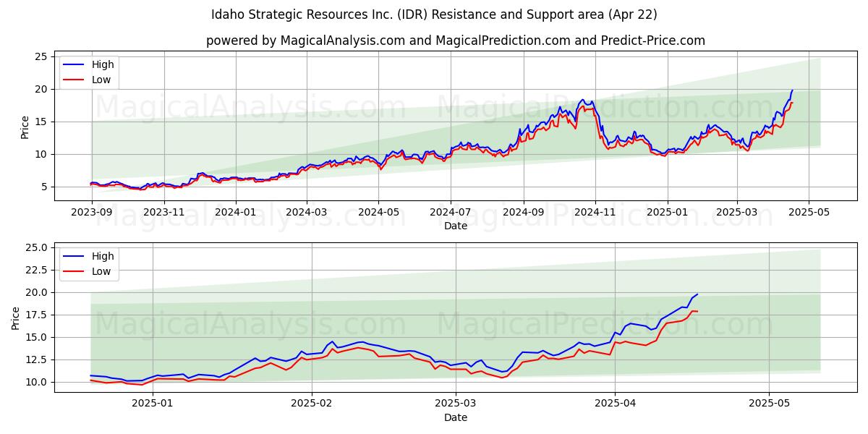Click the '2025-05' x-axis label in top chart
Image resolution: width=868 pixels, height=434 pixels.
(809, 212)
